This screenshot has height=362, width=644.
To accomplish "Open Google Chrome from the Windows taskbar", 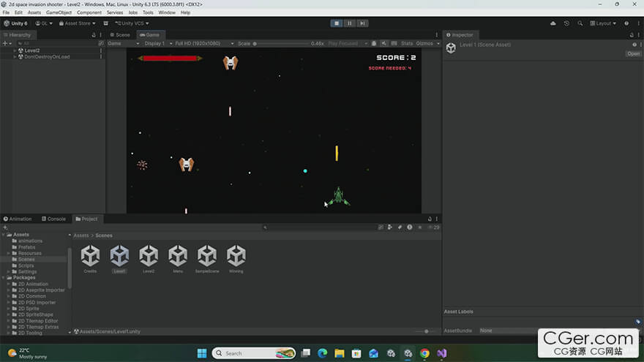I will (424, 353).
